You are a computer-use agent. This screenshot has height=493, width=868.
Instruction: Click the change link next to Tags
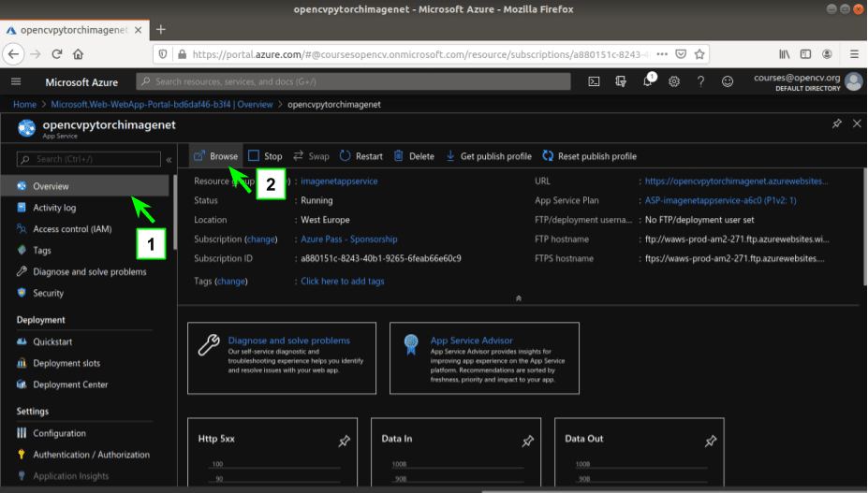click(231, 281)
